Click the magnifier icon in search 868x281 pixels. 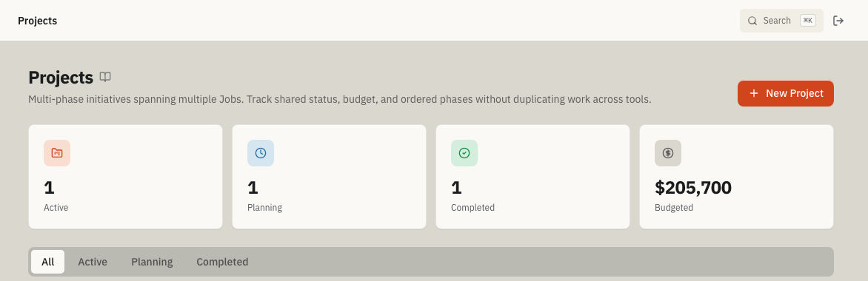point(752,21)
